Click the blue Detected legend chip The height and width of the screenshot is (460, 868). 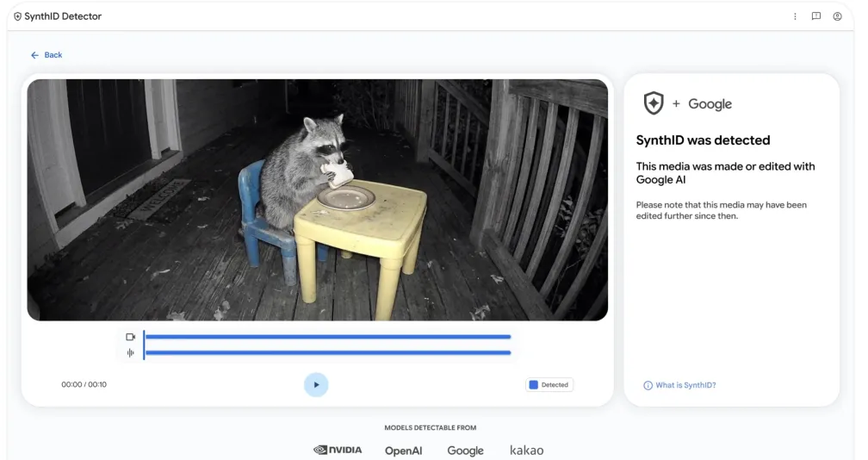tap(549, 385)
